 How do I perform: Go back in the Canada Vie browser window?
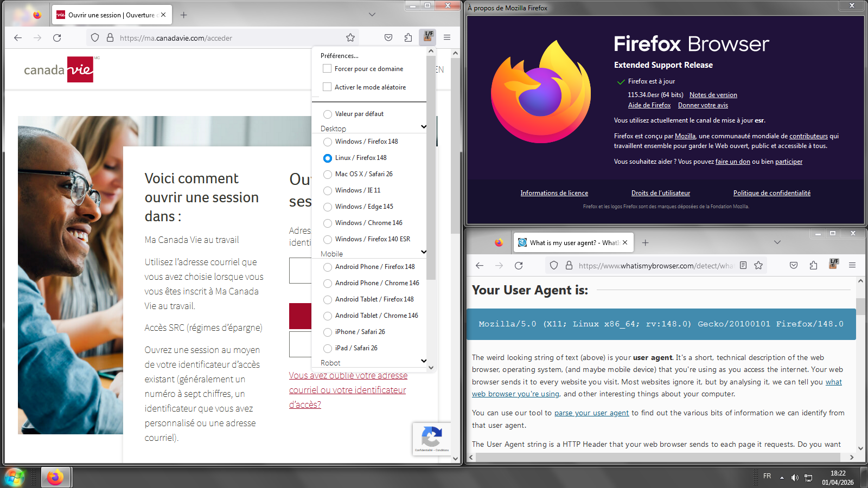[x=18, y=37]
